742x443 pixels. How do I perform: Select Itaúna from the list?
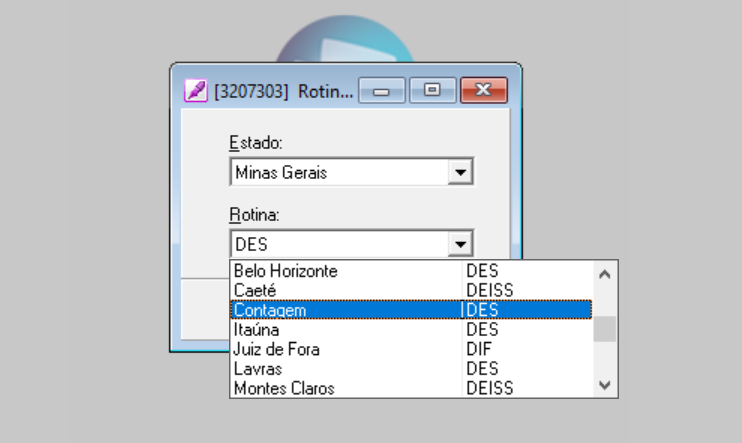coord(411,329)
